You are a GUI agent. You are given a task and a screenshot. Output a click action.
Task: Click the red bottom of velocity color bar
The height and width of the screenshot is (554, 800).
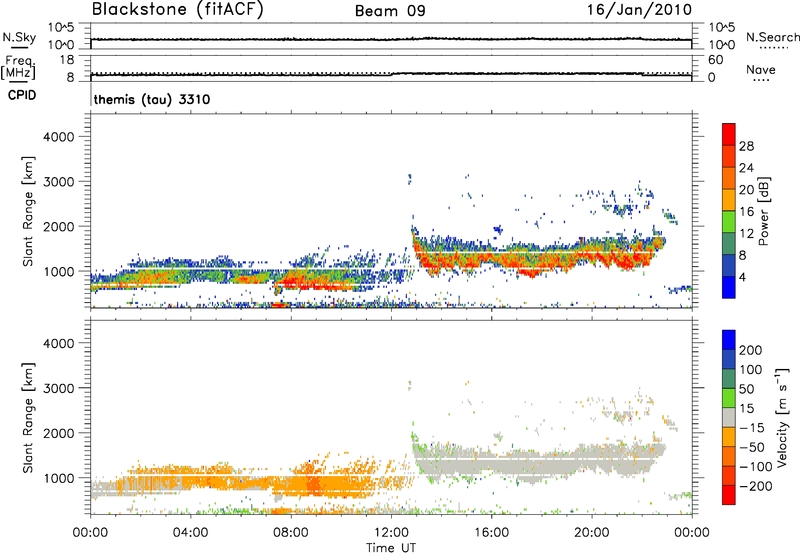[x=729, y=495]
